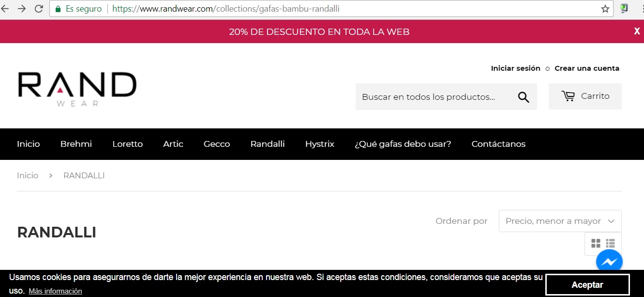This screenshot has height=297, width=644.
Task: Click the RANDALLI collection heading
Action: (57, 233)
